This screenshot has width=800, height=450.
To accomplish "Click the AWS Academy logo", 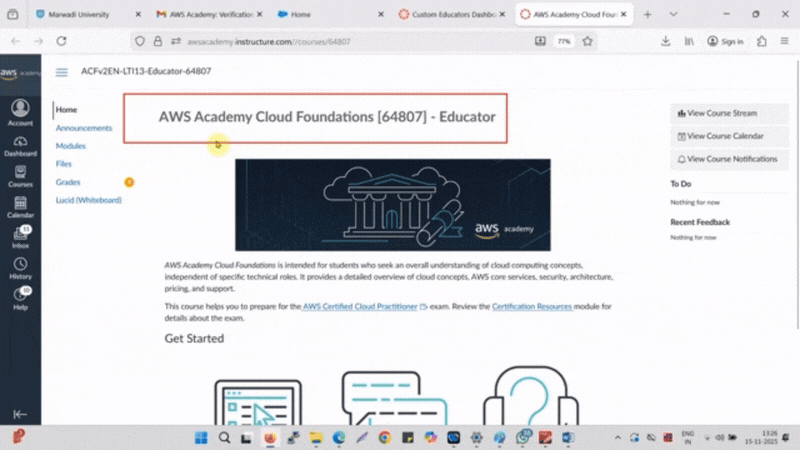I will coord(20,73).
